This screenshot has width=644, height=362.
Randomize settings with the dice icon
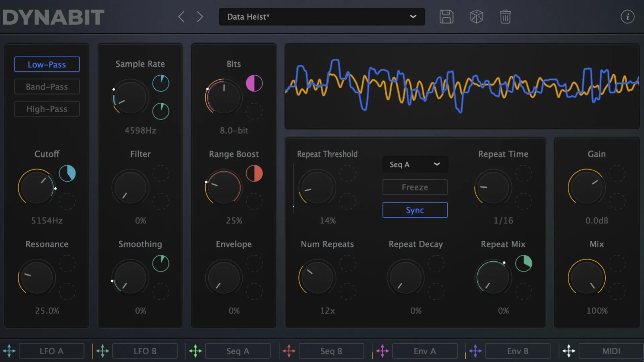point(476,16)
